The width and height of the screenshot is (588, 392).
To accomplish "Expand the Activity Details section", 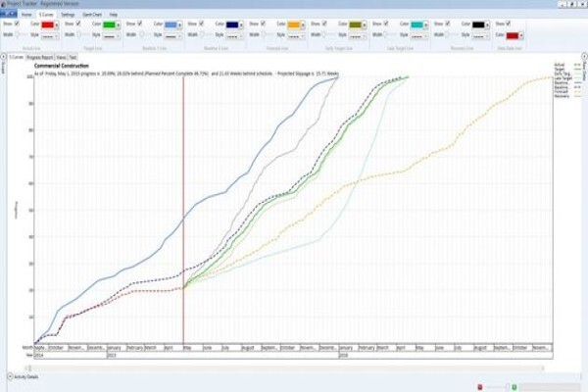I will (x=10, y=376).
